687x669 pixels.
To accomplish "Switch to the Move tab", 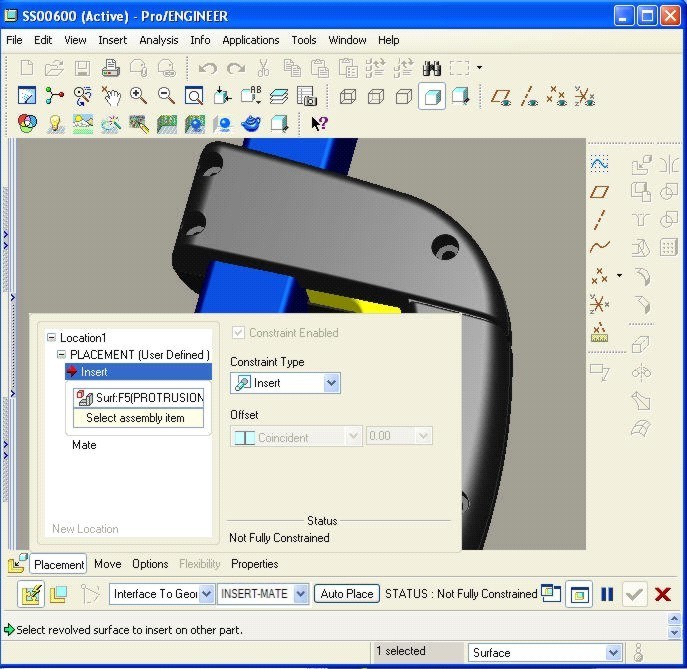I will [x=108, y=564].
